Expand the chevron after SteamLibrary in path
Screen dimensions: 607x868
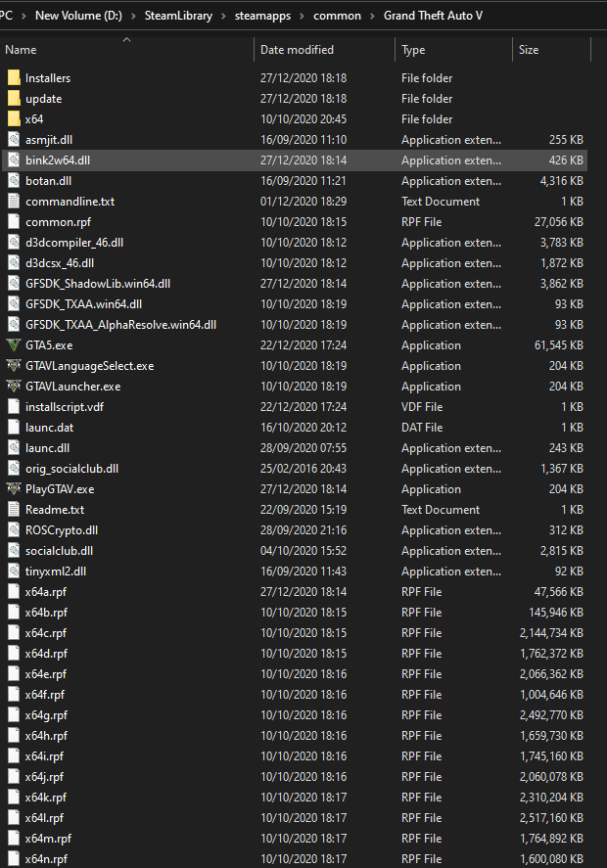pyautogui.click(x=224, y=16)
